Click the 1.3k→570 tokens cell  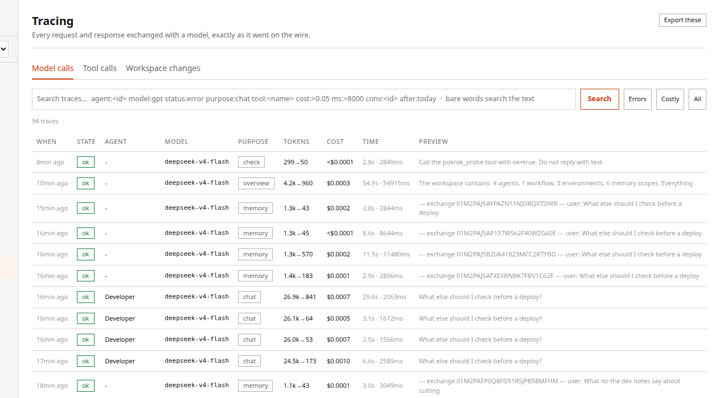pyautogui.click(x=298, y=254)
